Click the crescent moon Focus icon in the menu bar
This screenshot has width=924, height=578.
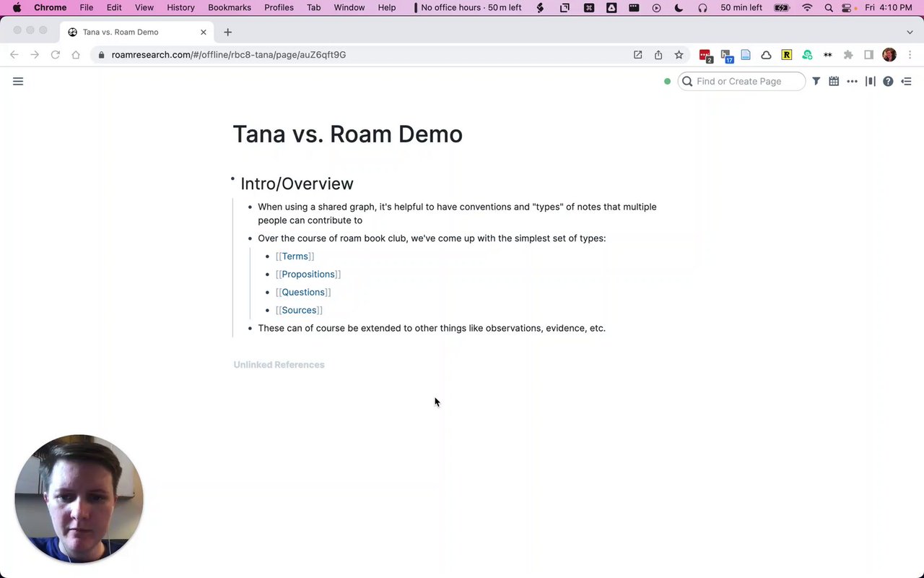coord(679,7)
